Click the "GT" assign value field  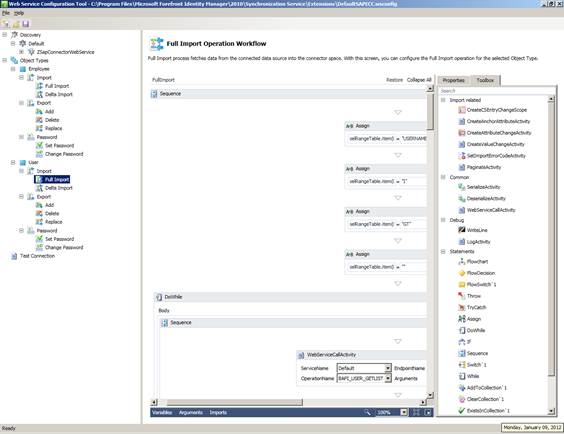tap(414, 224)
